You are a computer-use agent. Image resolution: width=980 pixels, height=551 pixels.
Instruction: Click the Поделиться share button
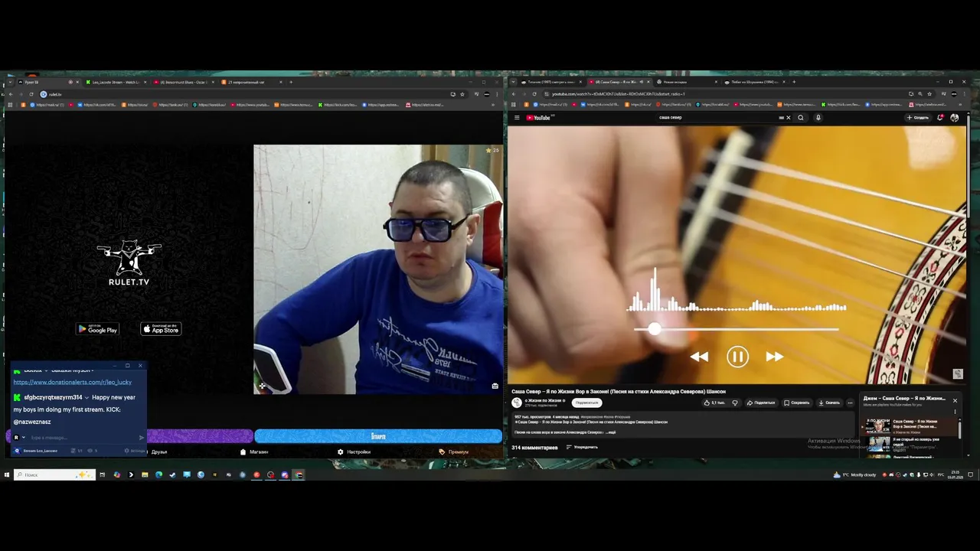coord(761,403)
